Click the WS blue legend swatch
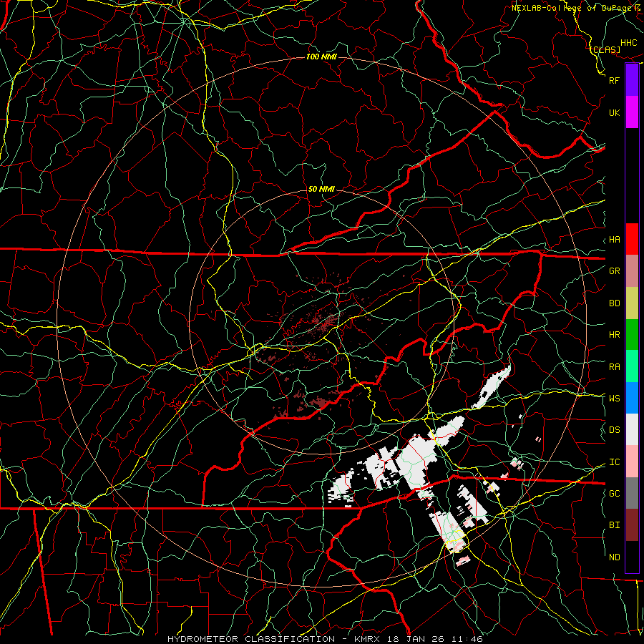Viewport: 644px width, 644px height. click(x=632, y=398)
